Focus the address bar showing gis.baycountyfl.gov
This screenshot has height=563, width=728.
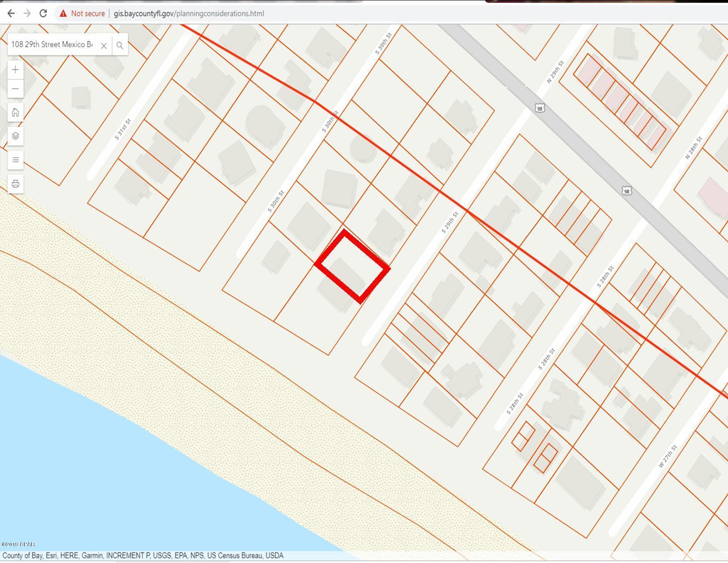click(189, 13)
